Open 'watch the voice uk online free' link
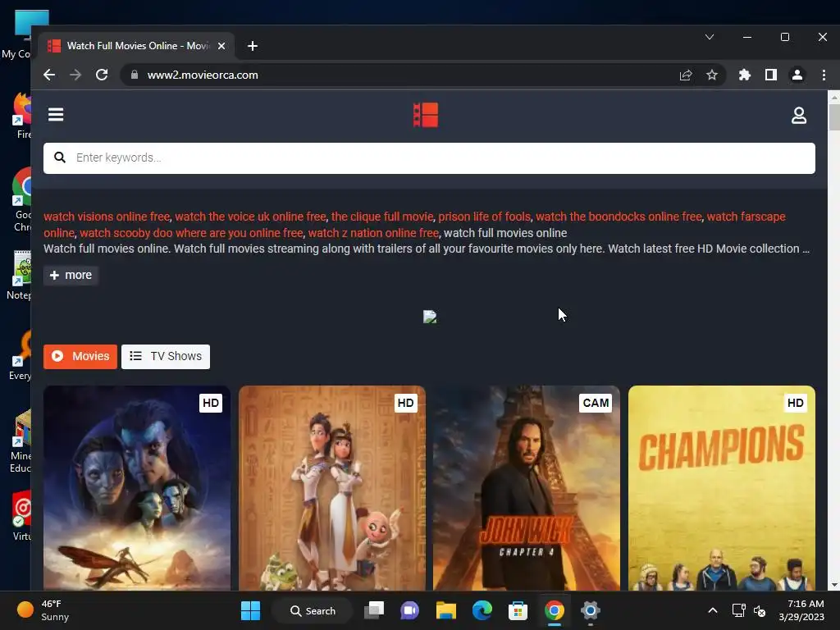840x630 pixels. (x=250, y=217)
